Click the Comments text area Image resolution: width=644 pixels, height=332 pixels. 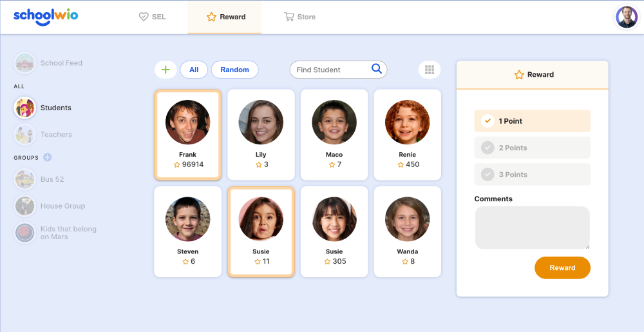pyautogui.click(x=532, y=228)
